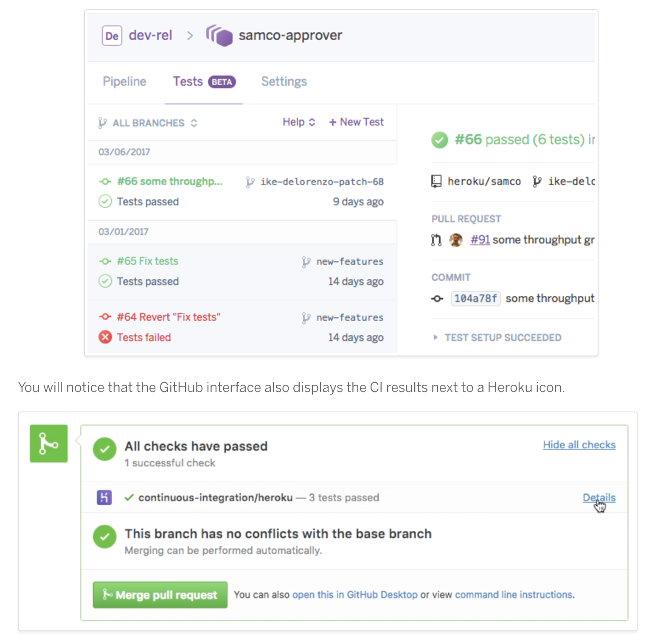Click the branch icon for #64 new-features
Viewport: 652px width, 644px height.
[306, 318]
